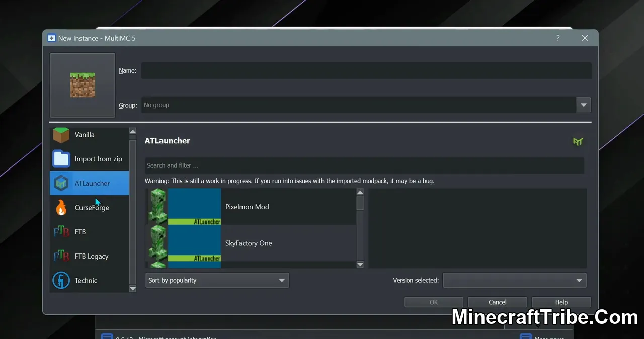Click modpack list scrollbar up arrow
The width and height of the screenshot is (644, 339).
(360, 192)
